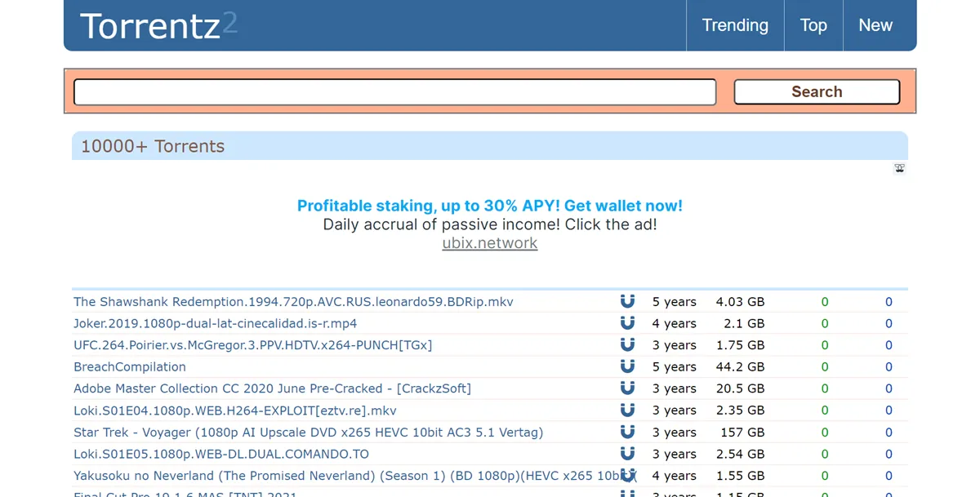
Task: Open magnet link for UFC.264 torrent
Action: 627,345
